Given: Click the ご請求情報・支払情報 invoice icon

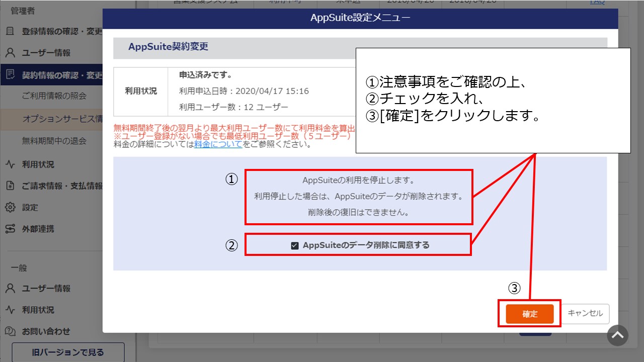Looking at the screenshot, I should [10, 186].
